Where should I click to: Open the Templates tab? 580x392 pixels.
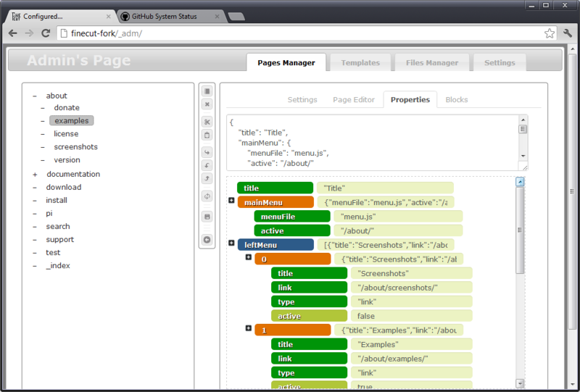[360, 62]
